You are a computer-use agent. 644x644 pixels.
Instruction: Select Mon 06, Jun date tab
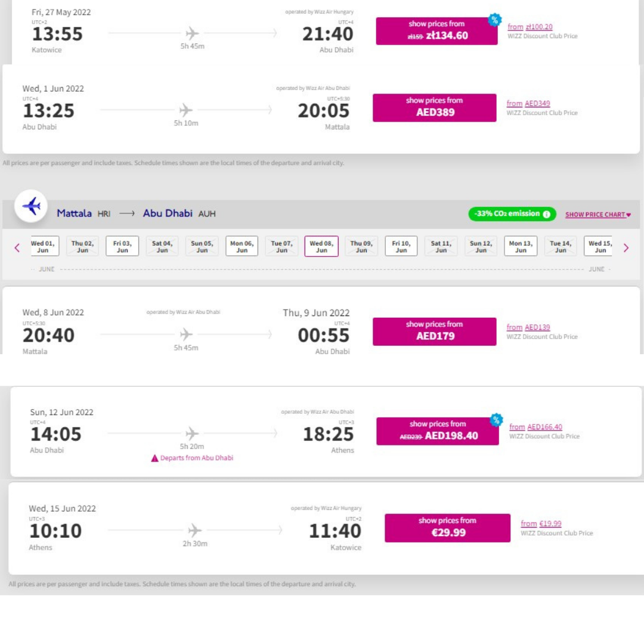coord(242,246)
